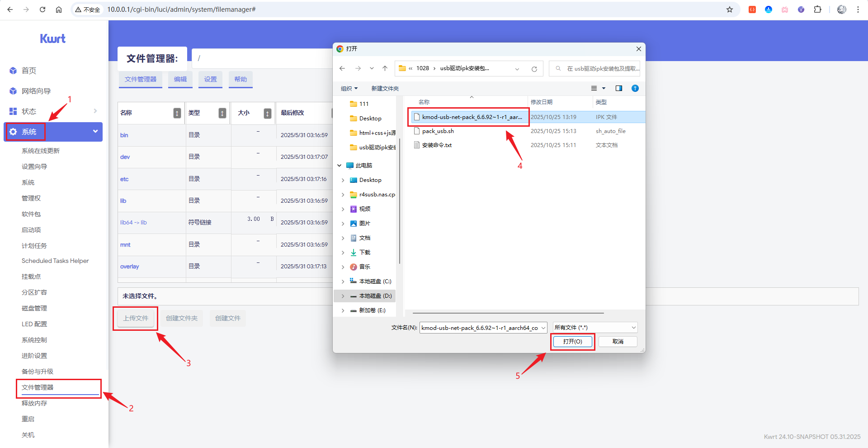Click the help question mark icon in dialog
Screen dimensions: 868x448
click(635, 88)
